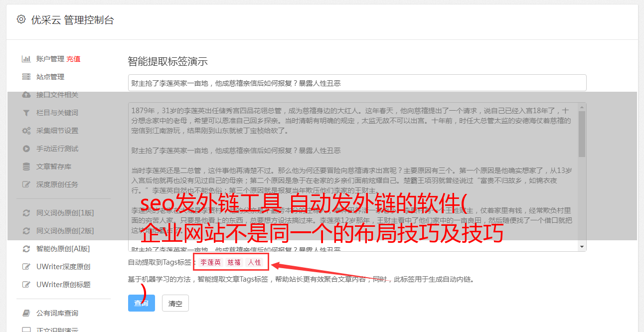Open 同义词伪原创[1版] in the sidebar

[65, 213]
